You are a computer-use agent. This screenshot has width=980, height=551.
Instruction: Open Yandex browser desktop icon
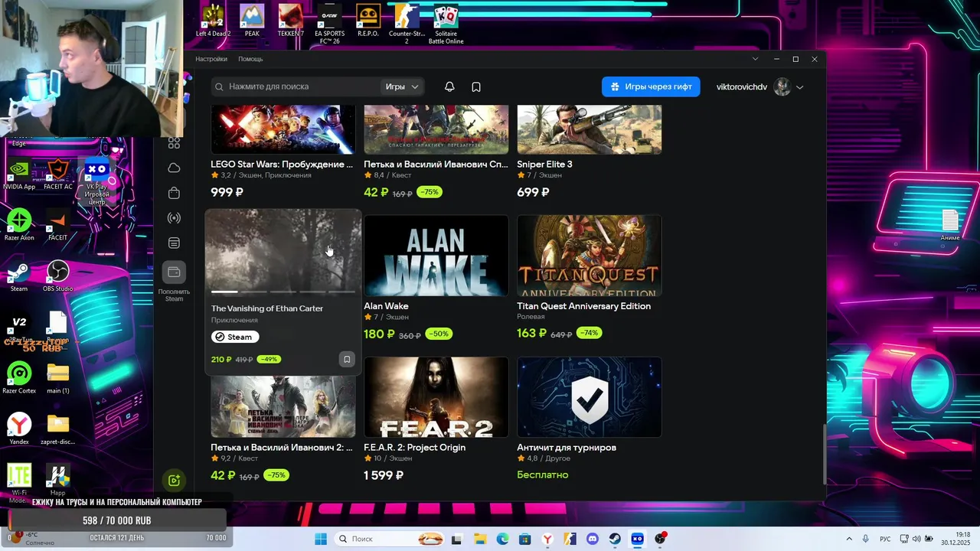pos(19,429)
